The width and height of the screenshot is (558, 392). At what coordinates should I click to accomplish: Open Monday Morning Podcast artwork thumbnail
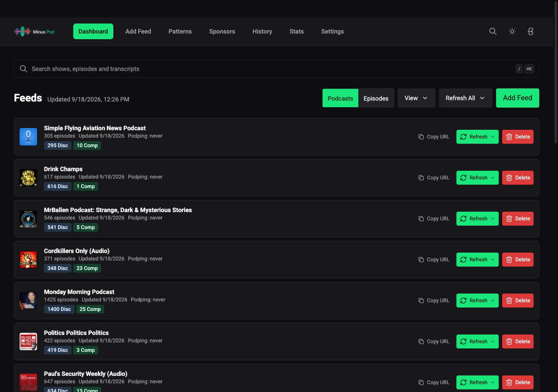pyautogui.click(x=28, y=301)
